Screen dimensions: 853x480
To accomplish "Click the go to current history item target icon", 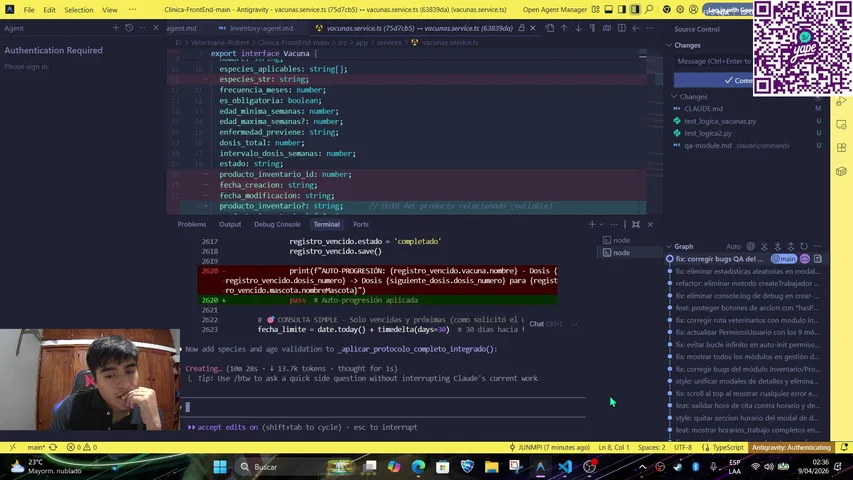I will (751, 247).
